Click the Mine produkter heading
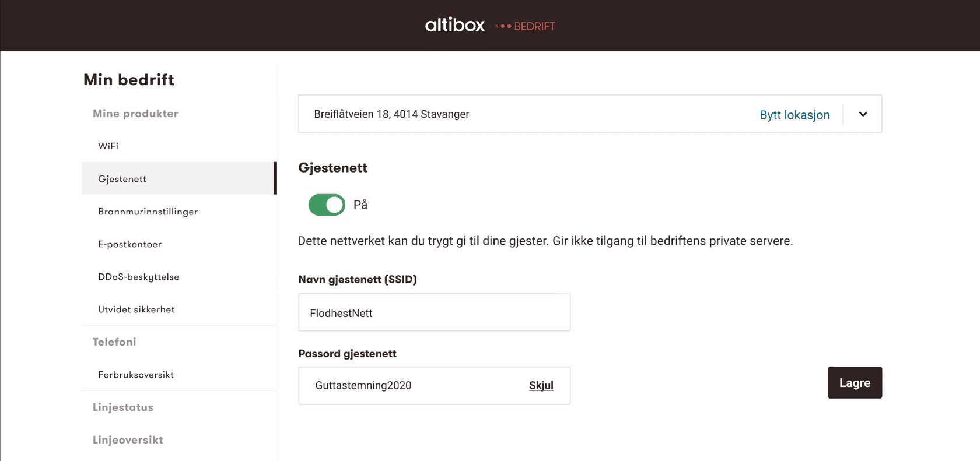 pos(135,114)
